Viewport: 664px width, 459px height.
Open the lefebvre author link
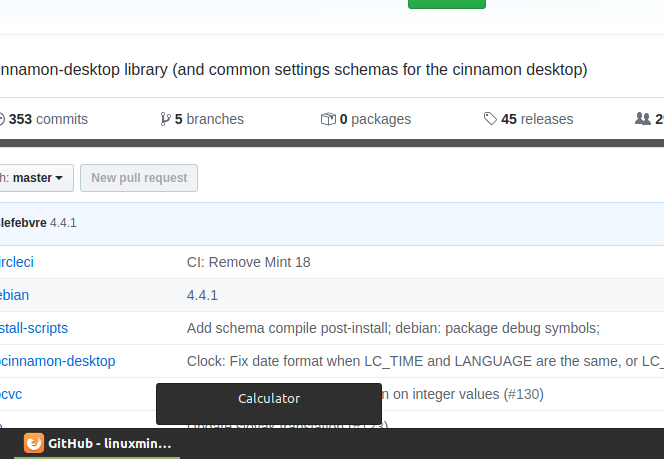coord(23,223)
